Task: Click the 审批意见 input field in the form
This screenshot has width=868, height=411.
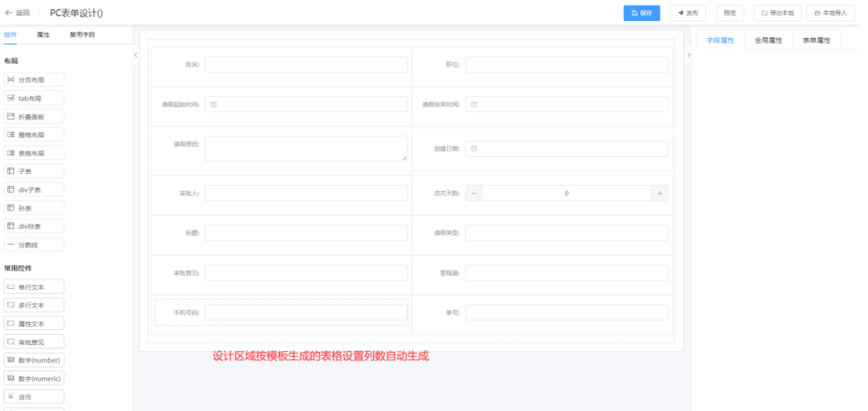Action: tap(306, 273)
